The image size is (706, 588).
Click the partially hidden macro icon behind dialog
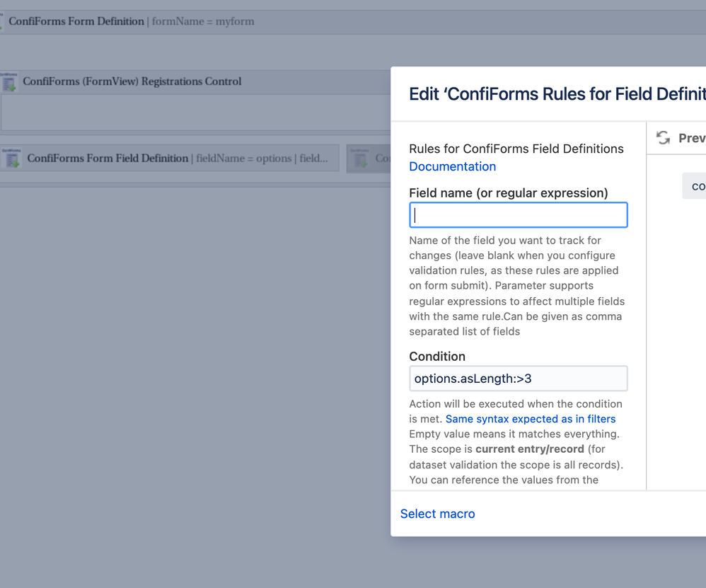361,158
